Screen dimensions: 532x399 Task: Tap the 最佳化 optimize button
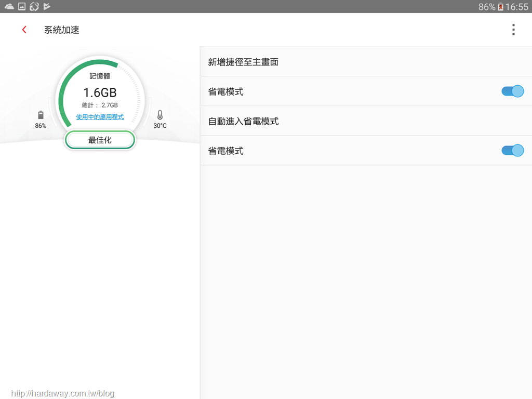[x=100, y=140]
